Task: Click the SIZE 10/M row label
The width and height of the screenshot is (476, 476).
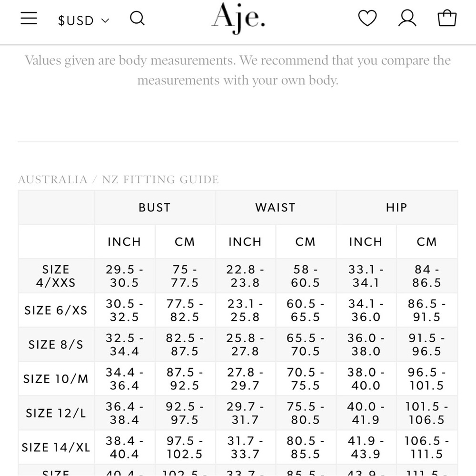Action: coord(56,379)
